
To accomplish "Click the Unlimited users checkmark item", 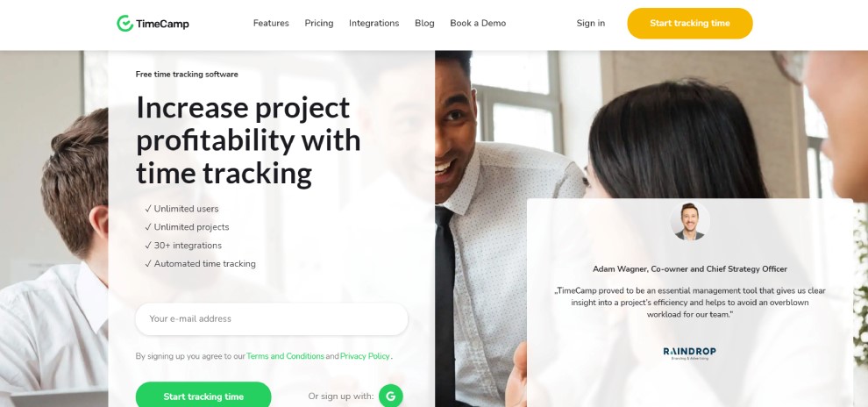I will click(181, 209).
